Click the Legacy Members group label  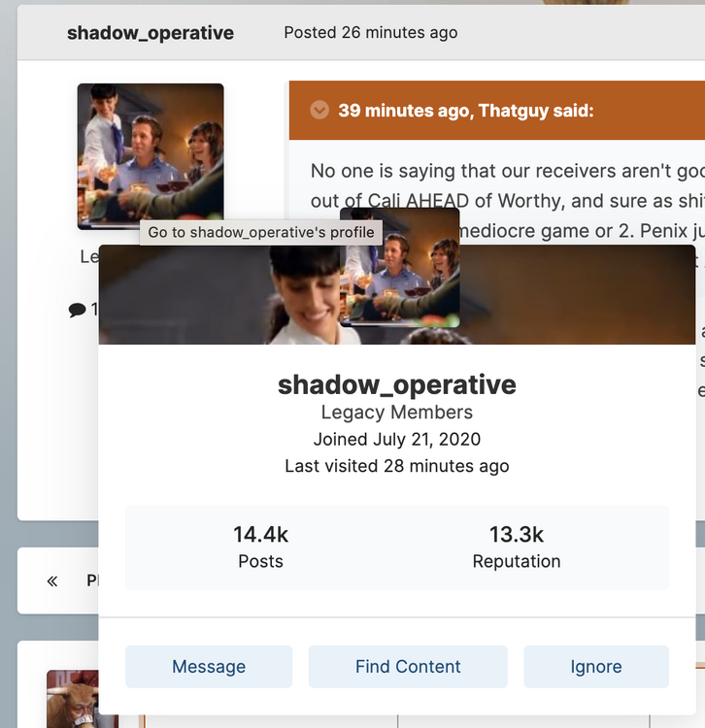point(396,413)
